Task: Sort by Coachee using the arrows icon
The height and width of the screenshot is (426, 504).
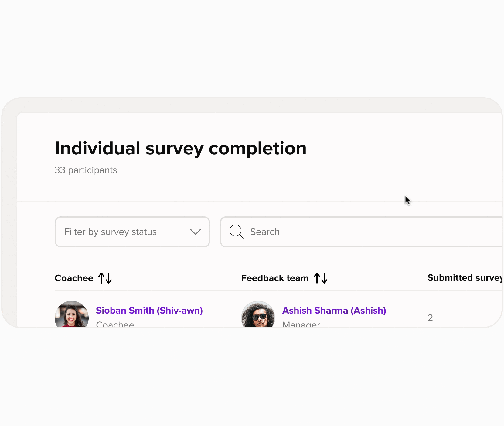Action: tap(105, 278)
